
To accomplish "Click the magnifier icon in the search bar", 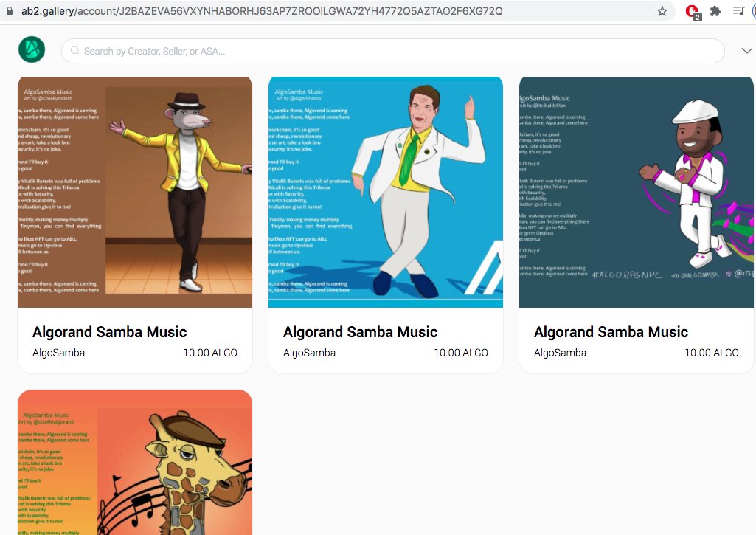I will point(74,50).
